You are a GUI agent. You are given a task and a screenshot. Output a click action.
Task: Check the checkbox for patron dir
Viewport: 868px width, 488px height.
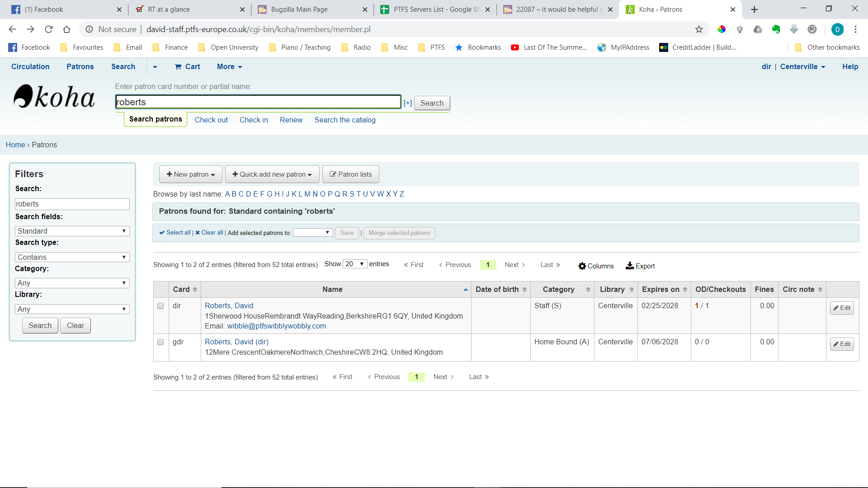(x=160, y=306)
